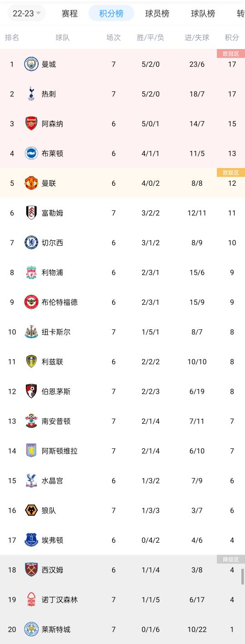Go to the 球队榜 tab

click(203, 14)
